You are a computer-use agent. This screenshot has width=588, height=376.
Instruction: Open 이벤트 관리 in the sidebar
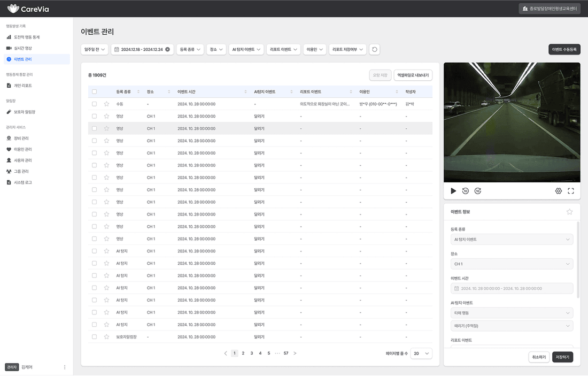click(37, 59)
